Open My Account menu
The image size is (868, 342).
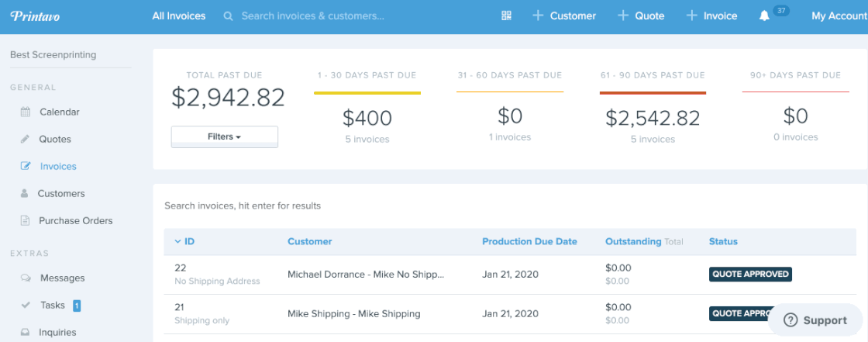(839, 16)
